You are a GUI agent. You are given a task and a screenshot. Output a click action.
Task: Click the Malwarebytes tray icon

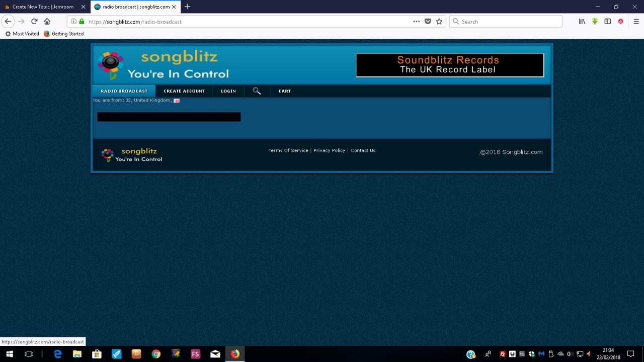(x=541, y=354)
